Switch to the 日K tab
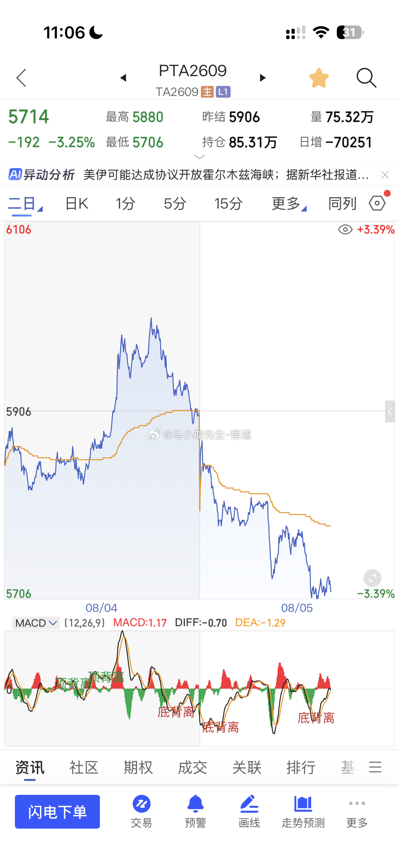The height and width of the screenshot is (868, 399). 77,204
